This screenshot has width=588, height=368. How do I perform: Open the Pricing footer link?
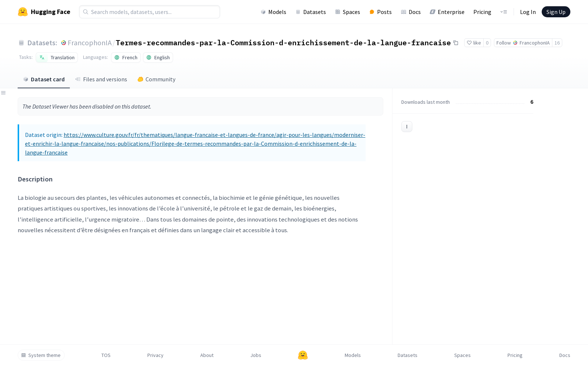(515, 355)
